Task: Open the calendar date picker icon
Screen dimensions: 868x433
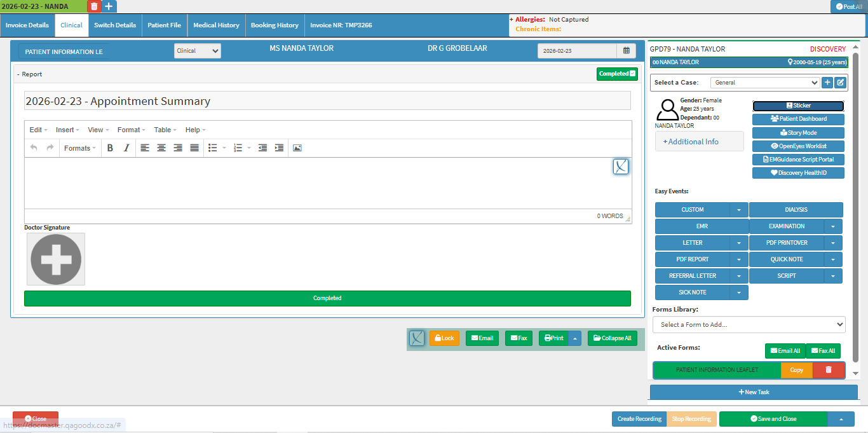Action: pyautogui.click(x=626, y=51)
